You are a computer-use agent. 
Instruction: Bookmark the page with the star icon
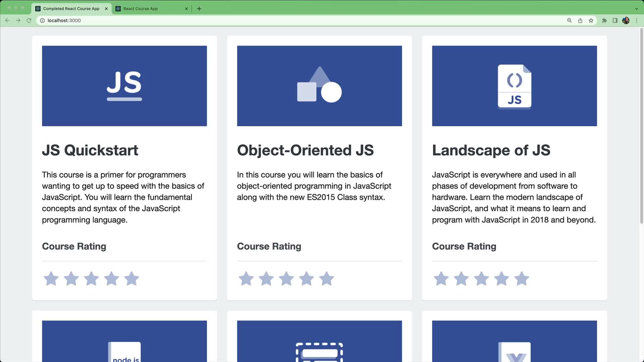pos(591,20)
